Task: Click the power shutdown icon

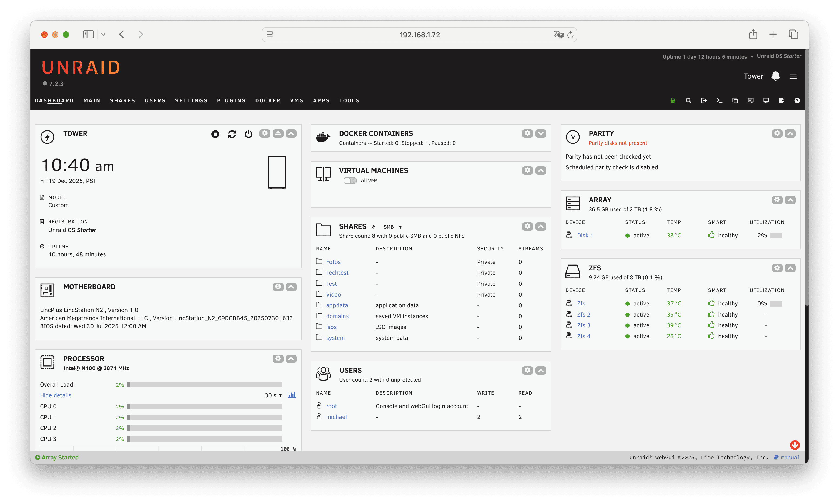Action: coord(248,134)
